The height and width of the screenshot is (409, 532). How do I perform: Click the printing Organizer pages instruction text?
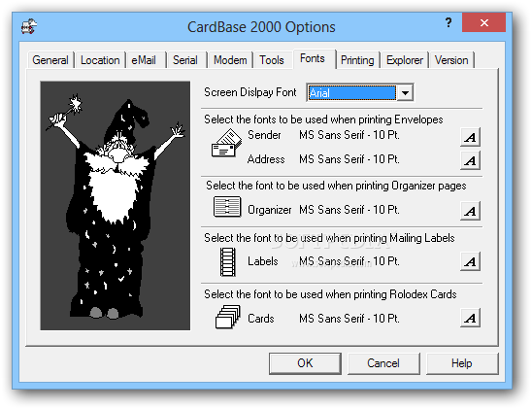point(336,186)
